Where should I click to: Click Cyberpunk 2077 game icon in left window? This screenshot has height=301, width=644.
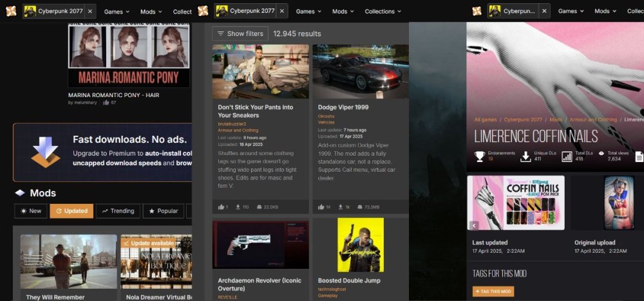30,11
